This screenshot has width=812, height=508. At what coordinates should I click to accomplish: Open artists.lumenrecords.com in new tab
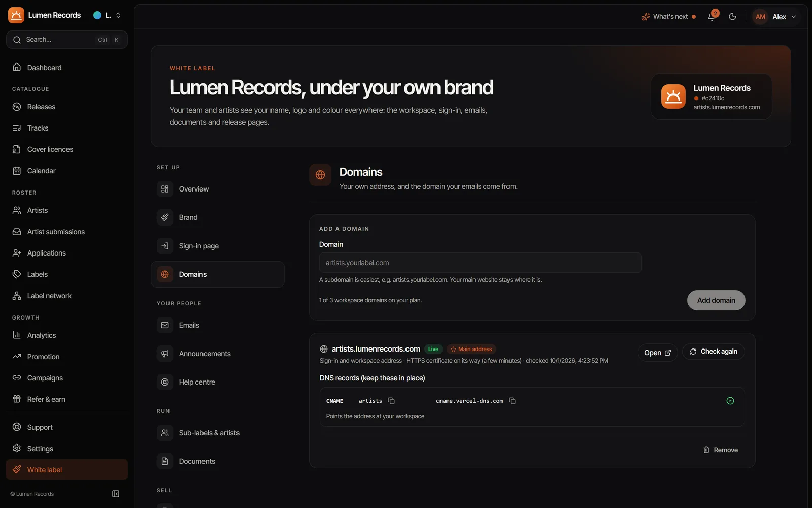coord(657,353)
